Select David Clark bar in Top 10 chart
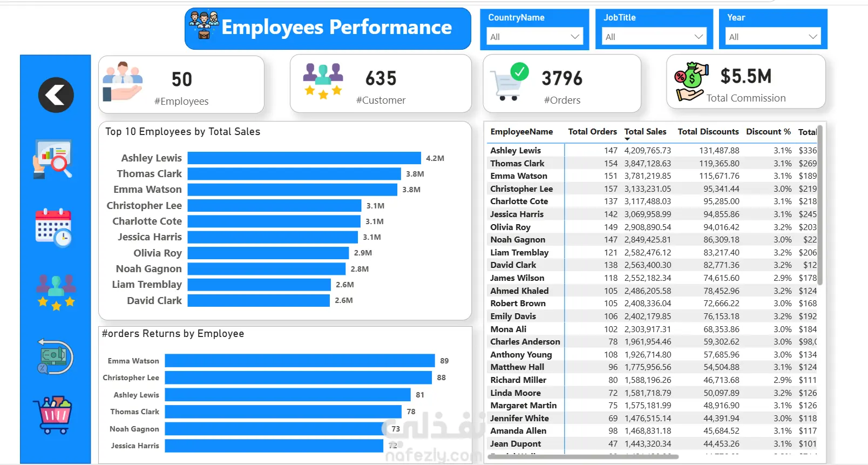The image size is (868, 465). pos(259,300)
